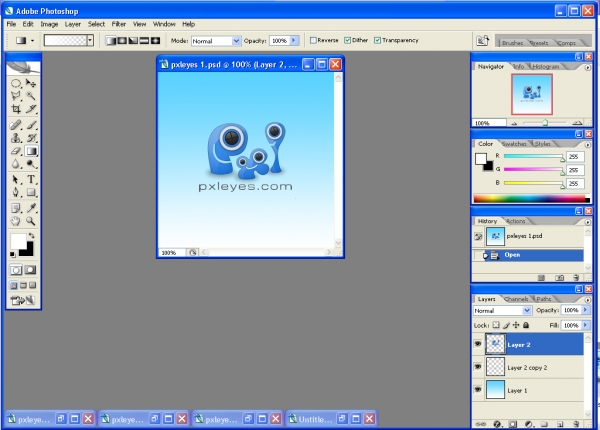Choose Radial Gradient style in options bar
This screenshot has width=600, height=430.
pos(122,41)
